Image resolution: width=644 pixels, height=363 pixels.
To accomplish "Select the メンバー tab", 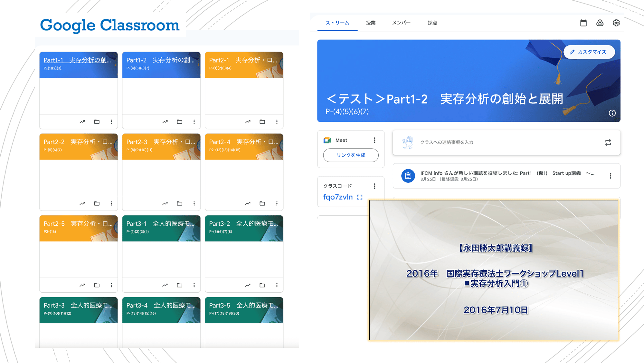I will click(x=401, y=23).
